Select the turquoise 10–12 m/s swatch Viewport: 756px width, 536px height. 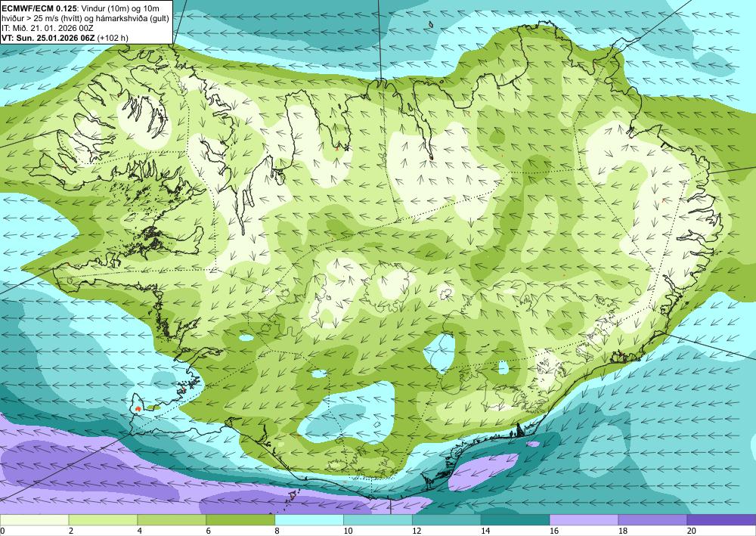[x=378, y=519]
